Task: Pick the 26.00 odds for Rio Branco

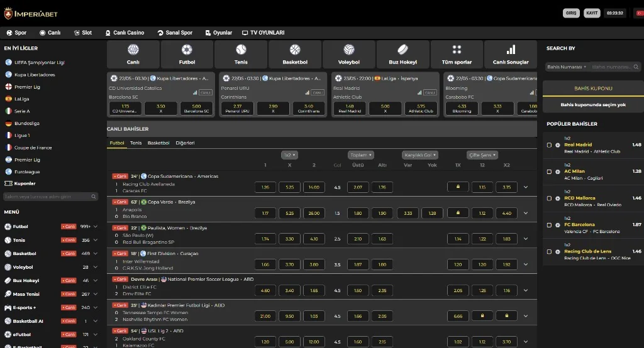Action: [314, 213]
